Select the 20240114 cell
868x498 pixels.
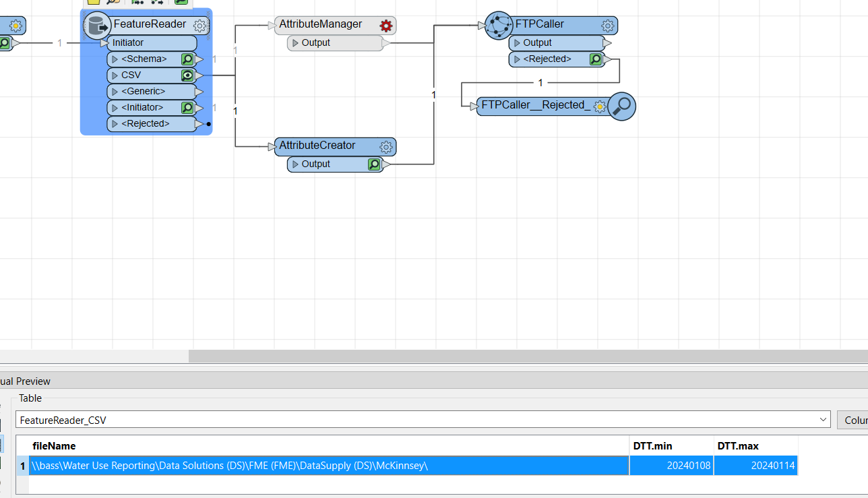(x=755, y=466)
